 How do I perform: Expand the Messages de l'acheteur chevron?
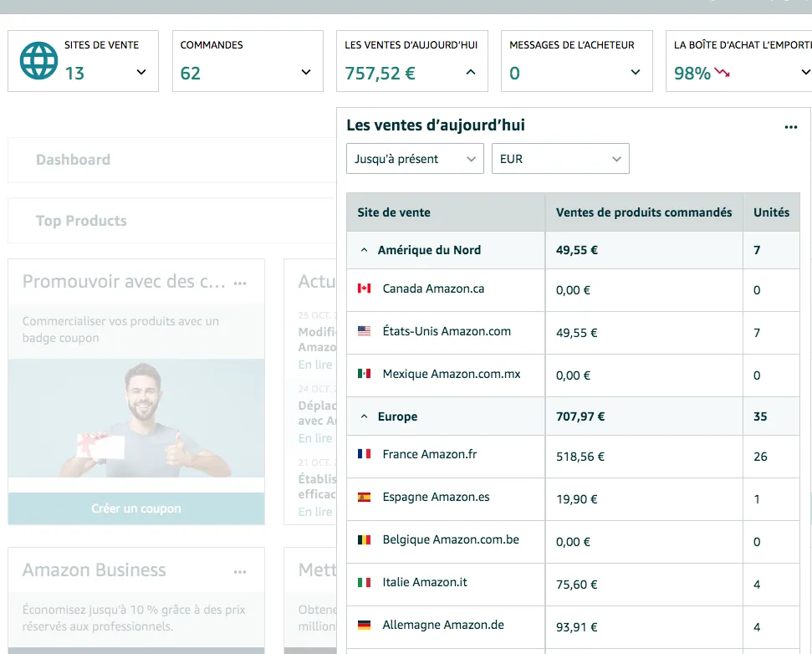click(x=636, y=72)
